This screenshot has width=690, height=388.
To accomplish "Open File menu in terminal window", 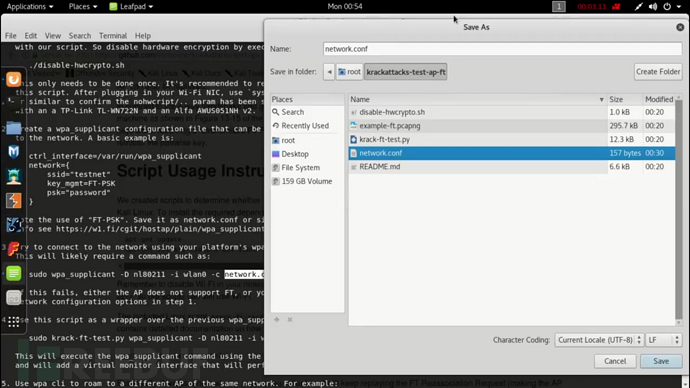I will pos(11,36).
